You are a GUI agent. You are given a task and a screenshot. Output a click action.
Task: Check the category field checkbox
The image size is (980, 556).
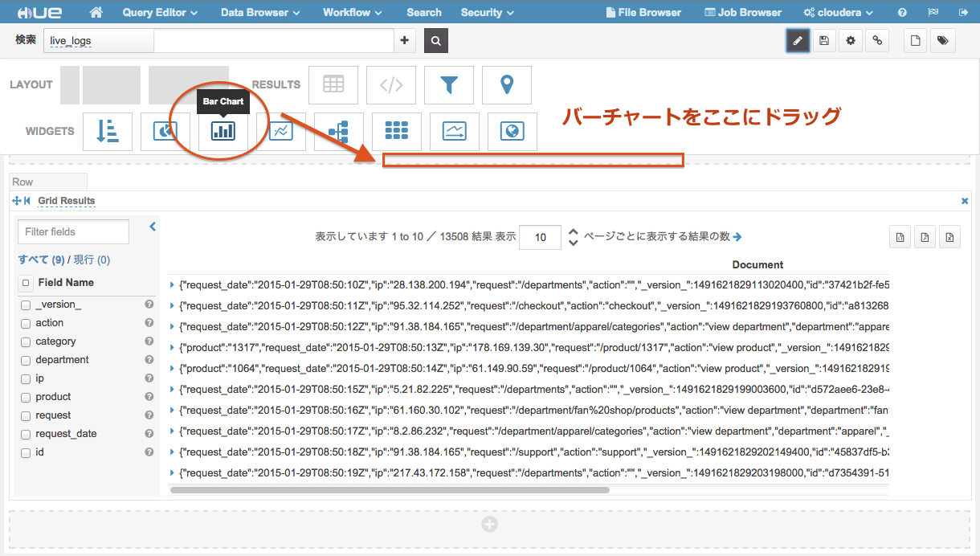click(26, 342)
